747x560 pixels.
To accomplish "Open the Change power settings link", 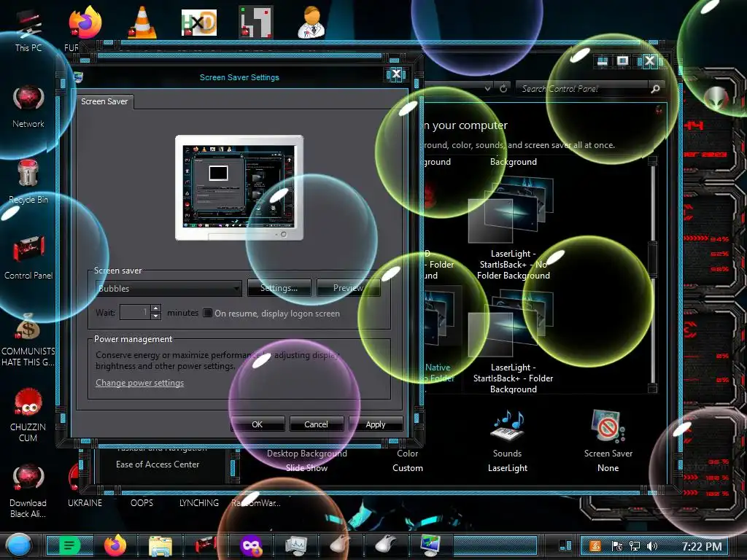I will pyautogui.click(x=139, y=383).
